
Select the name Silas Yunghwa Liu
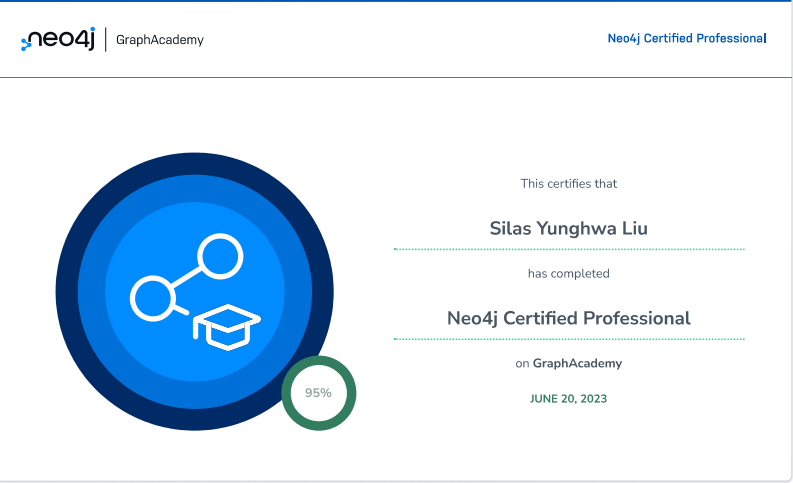click(x=568, y=229)
